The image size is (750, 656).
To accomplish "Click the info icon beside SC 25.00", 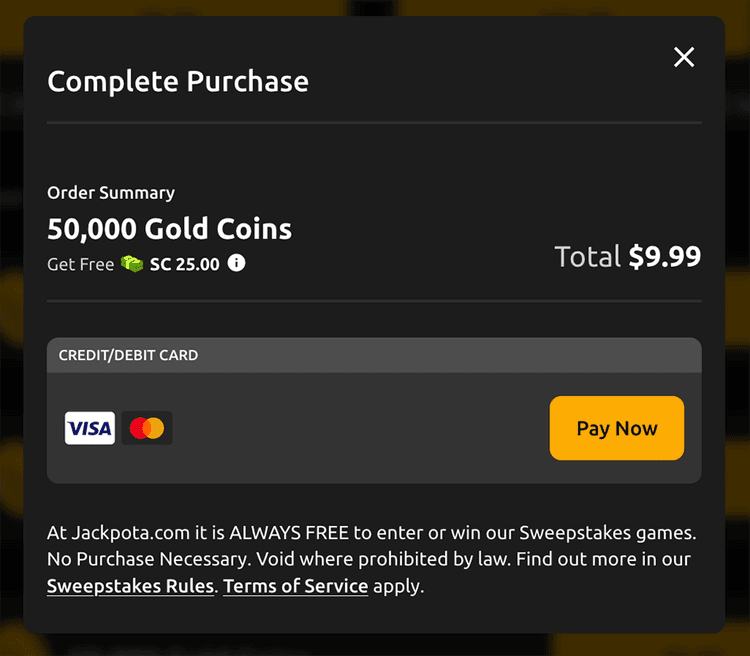I will [x=236, y=263].
